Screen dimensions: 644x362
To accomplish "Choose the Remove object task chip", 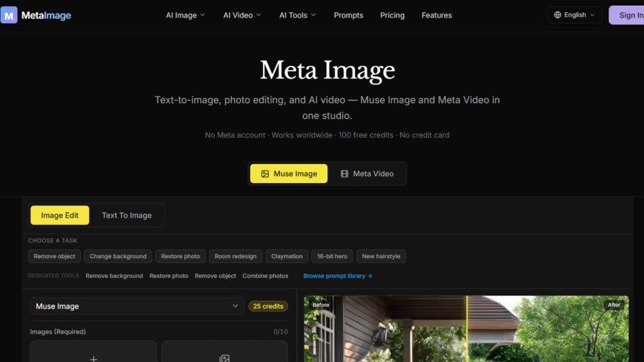I will tap(54, 256).
